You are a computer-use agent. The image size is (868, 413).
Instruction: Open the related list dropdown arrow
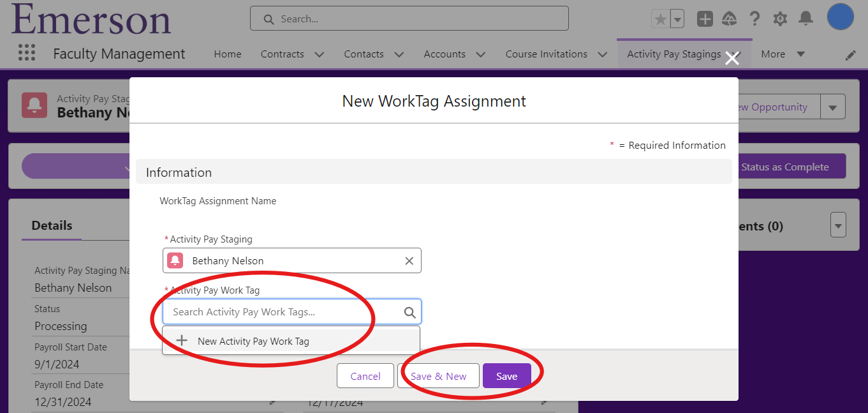point(838,225)
